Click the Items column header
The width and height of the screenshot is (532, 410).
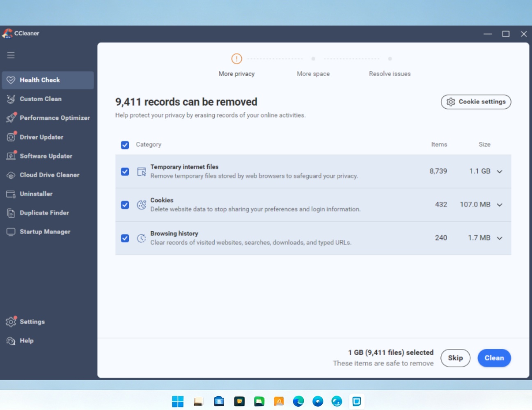click(439, 144)
